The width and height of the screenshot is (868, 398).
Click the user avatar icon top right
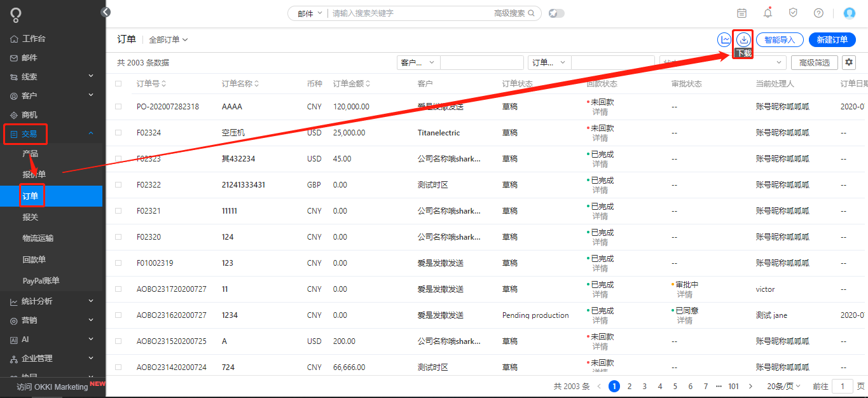point(849,13)
